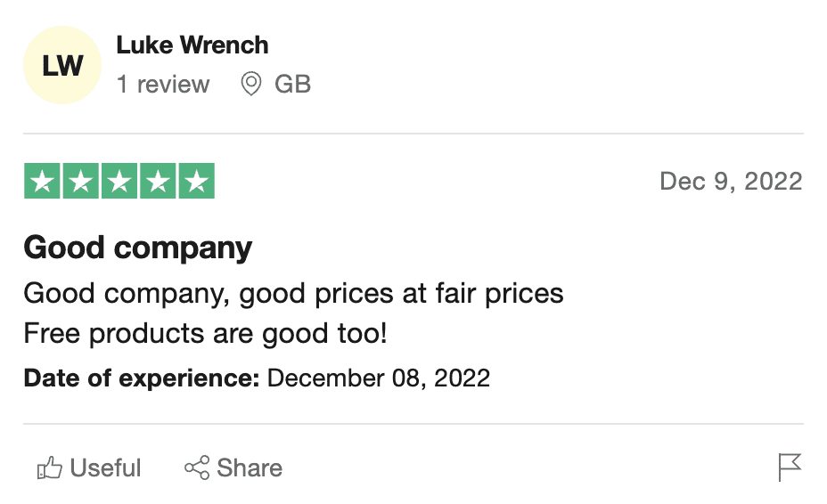The width and height of the screenshot is (827, 504).
Task: Open the LW avatar circle
Action: point(62,65)
